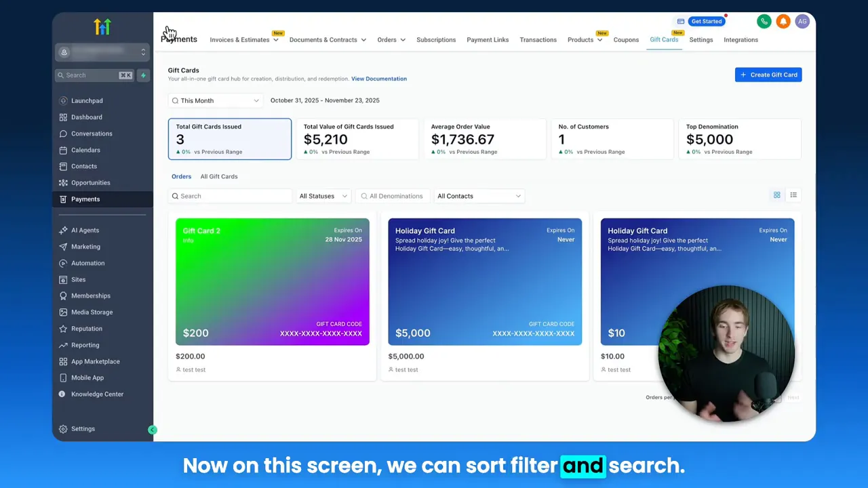Open the Integrations tab
This screenshot has width=868, height=488.
741,40
